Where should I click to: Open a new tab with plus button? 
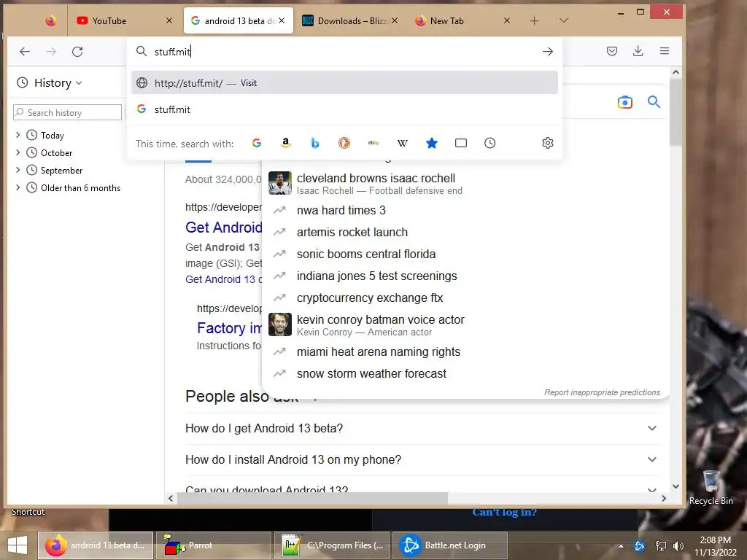click(x=535, y=20)
